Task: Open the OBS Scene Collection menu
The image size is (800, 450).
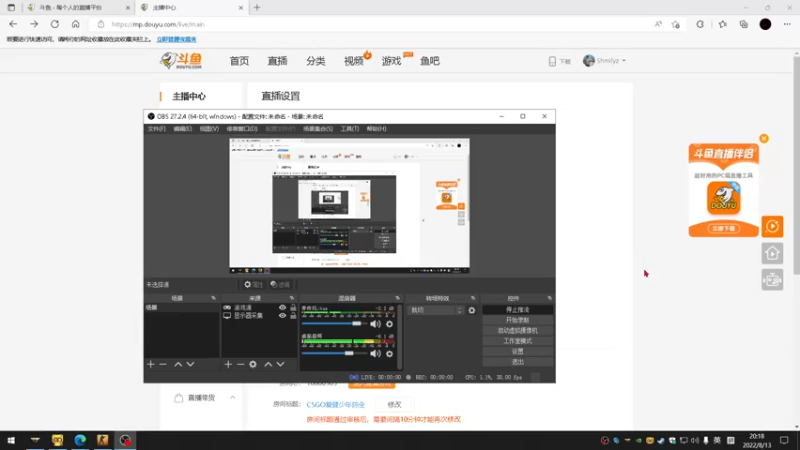Action: (x=318, y=129)
